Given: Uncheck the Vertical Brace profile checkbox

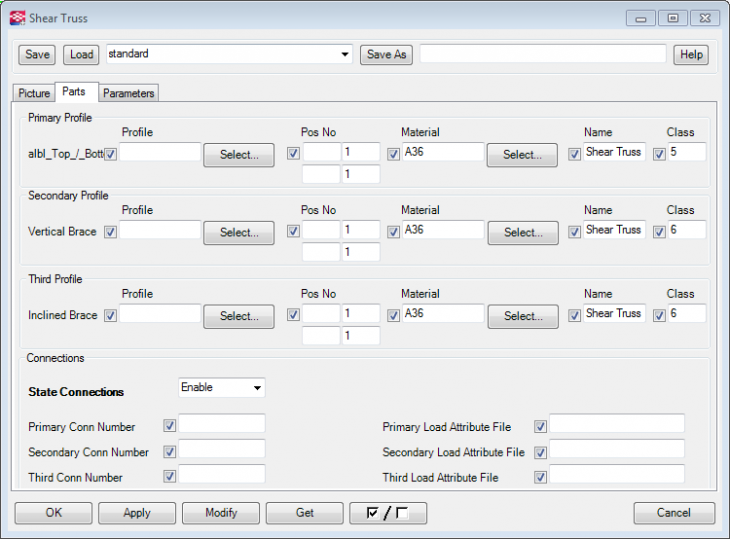Looking at the screenshot, I should click(111, 232).
